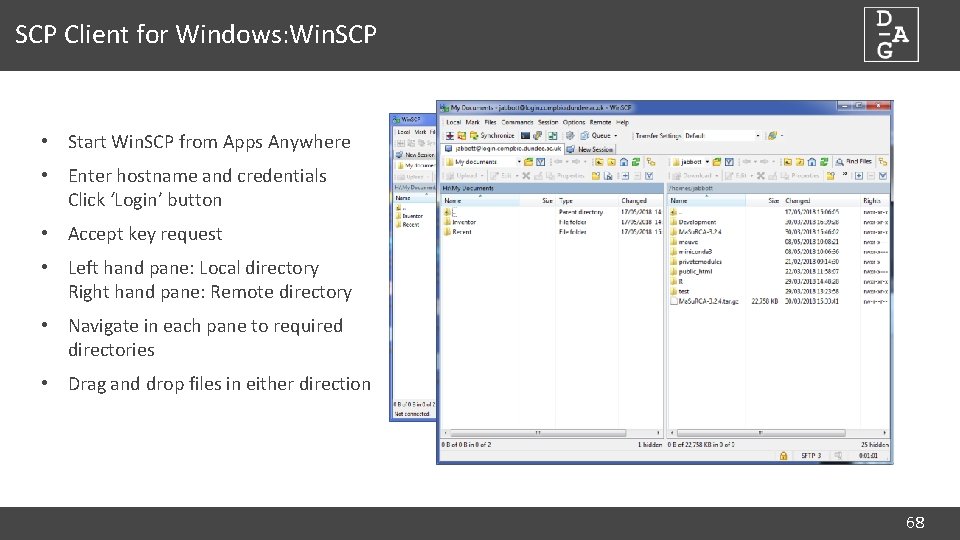Select the remote test folder
Viewport: 960px width, 540px height.
tap(680, 291)
